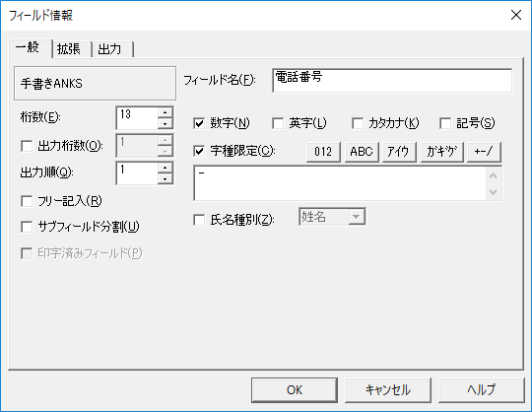Switch to the 拡張 tab
Image resolution: width=532 pixels, height=412 pixels.
(69, 49)
